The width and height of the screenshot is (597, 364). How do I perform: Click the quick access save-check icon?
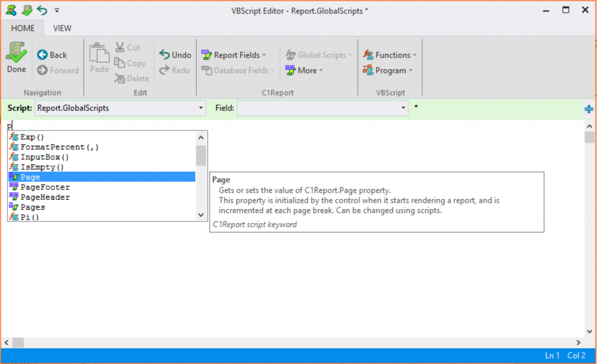27,10
